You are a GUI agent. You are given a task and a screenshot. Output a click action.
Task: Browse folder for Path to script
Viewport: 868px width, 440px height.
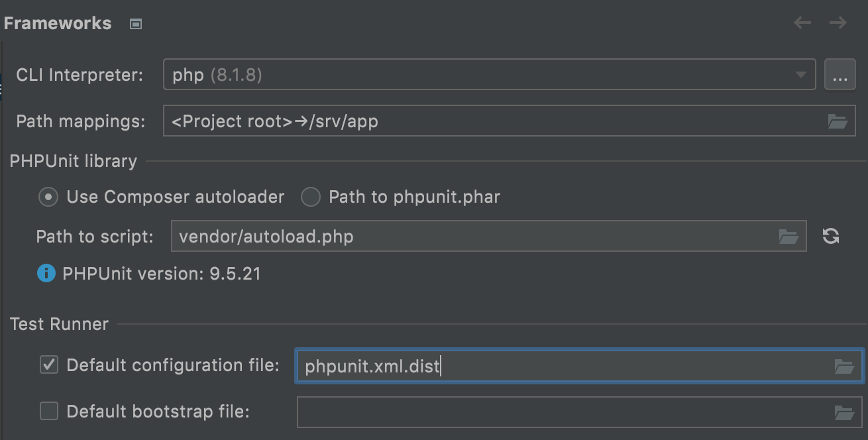pos(788,237)
